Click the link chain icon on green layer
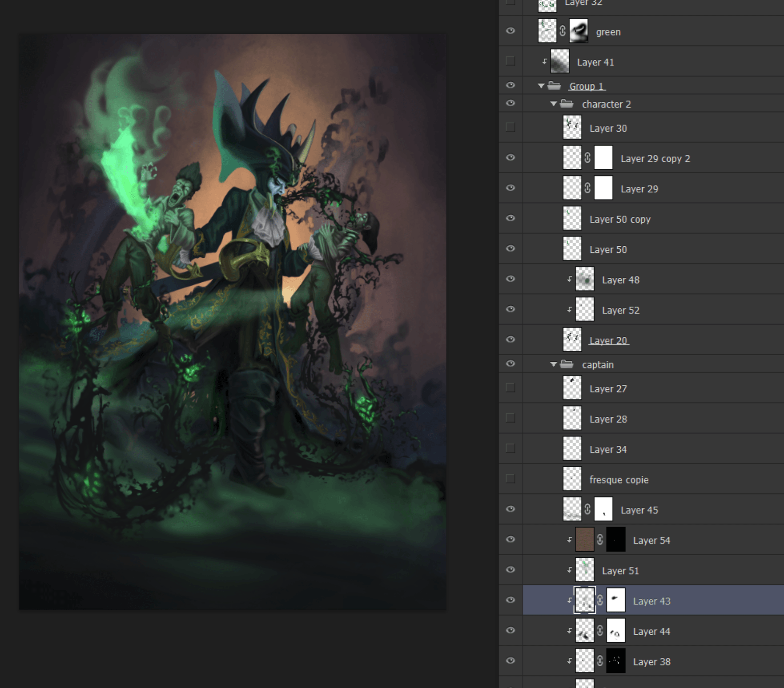The width and height of the screenshot is (784, 688). tap(563, 31)
